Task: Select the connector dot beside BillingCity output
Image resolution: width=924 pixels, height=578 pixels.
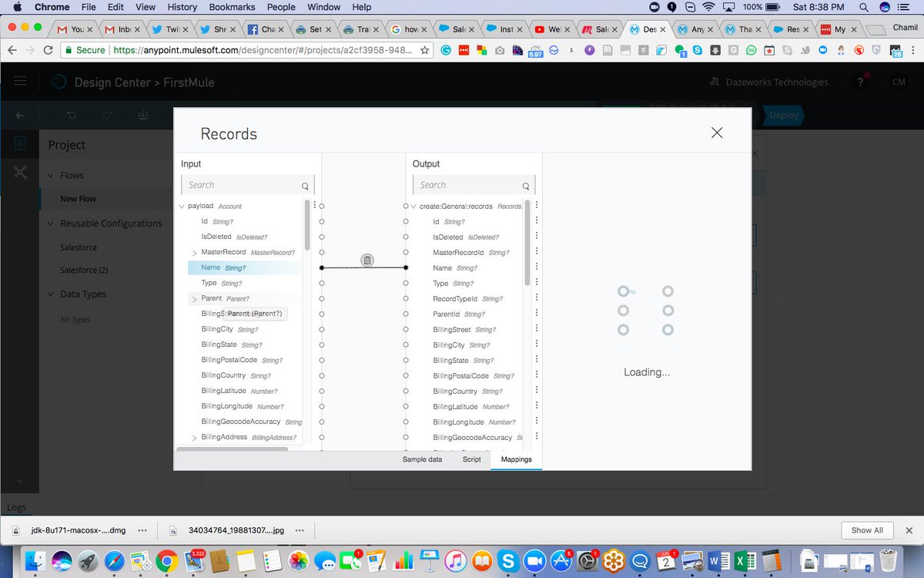Action: [406, 344]
